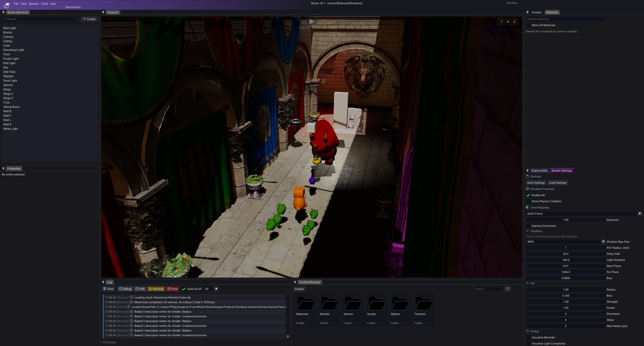644x346 pixels.
Task: Adjust the Exposure value field
Action: (x=565, y=220)
